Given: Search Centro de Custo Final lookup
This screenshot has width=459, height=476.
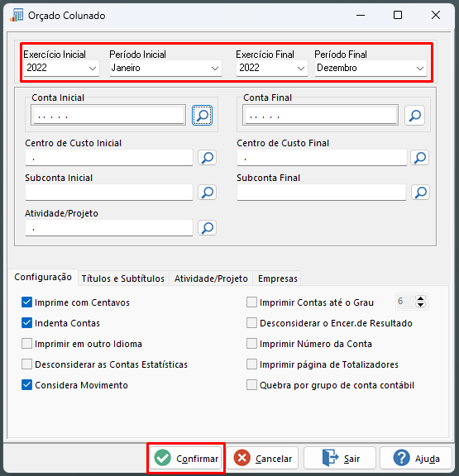Looking at the screenshot, I should coord(419,158).
